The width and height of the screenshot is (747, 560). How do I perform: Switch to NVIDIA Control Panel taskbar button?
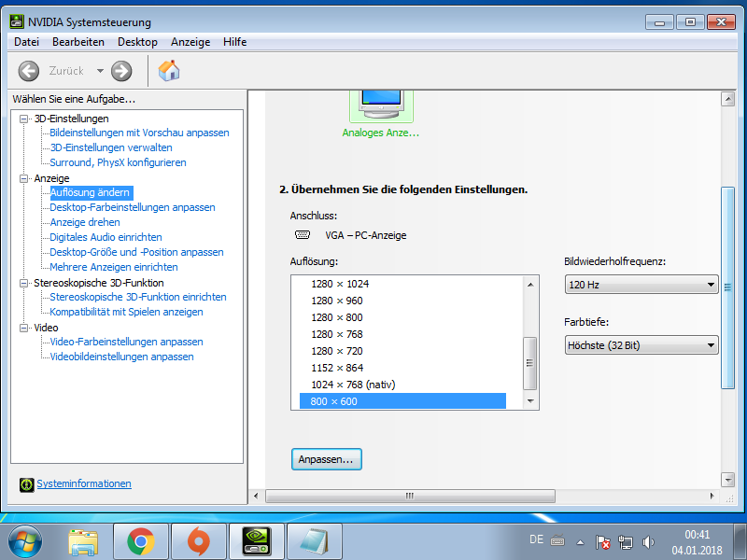pos(257,542)
